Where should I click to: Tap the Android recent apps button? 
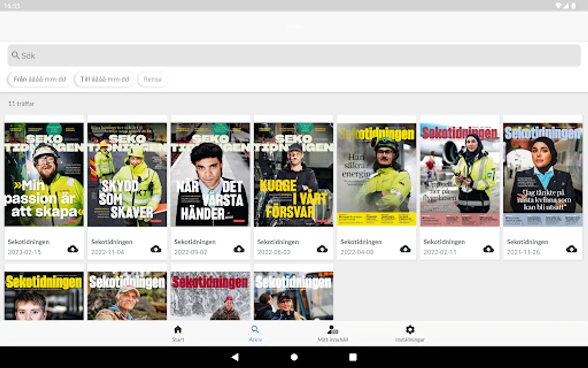click(x=353, y=357)
